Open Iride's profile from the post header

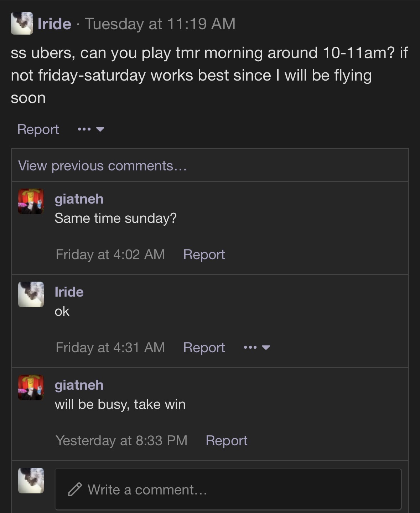click(x=55, y=24)
